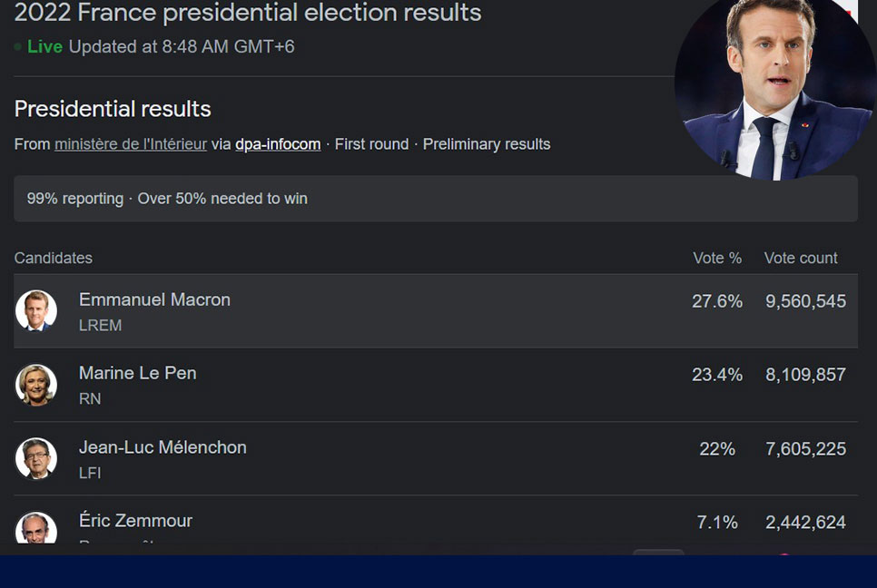Click the Vote count column header
Image resolution: width=877 pixels, height=588 pixels.
coord(801,259)
